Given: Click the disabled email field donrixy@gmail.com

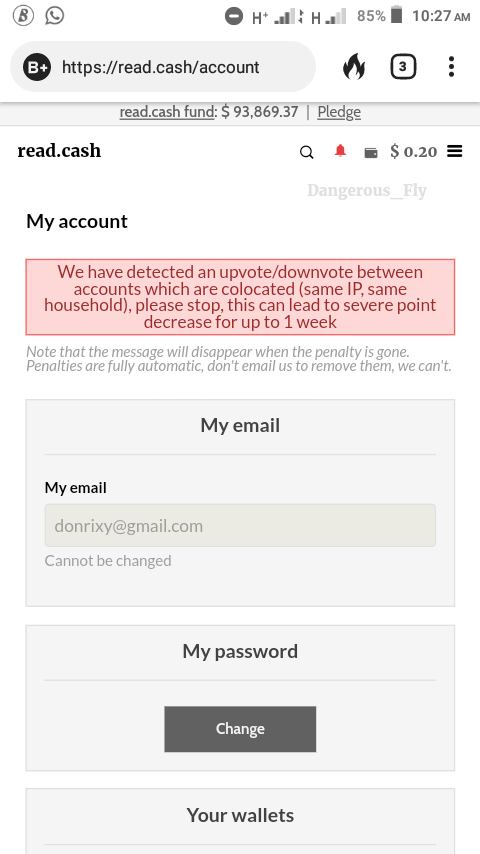Looking at the screenshot, I should [x=240, y=525].
